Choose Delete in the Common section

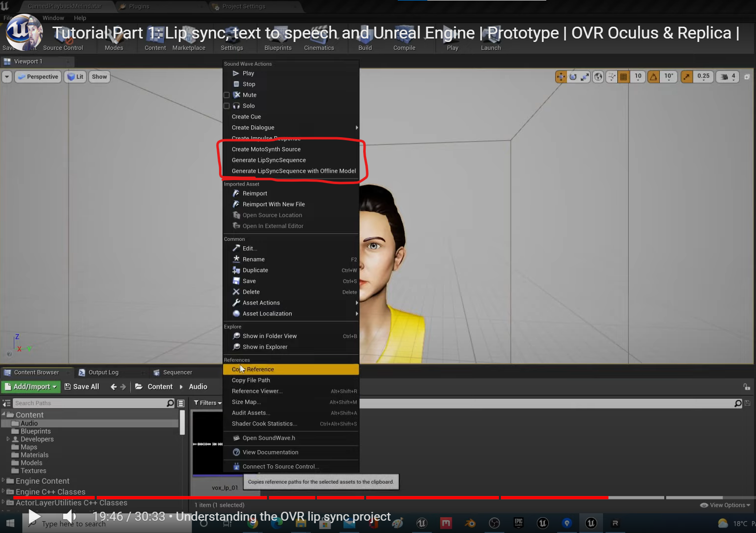point(291,292)
